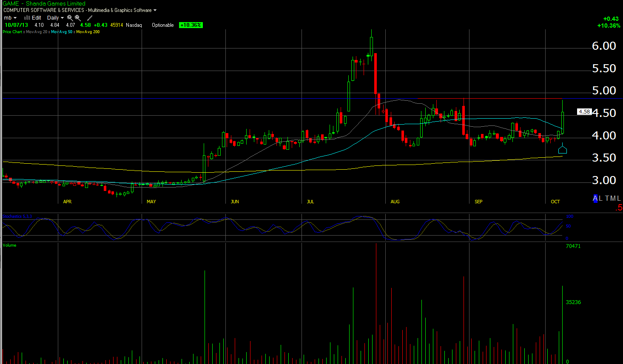Click the cyan arrow marker under last candle

point(562,149)
